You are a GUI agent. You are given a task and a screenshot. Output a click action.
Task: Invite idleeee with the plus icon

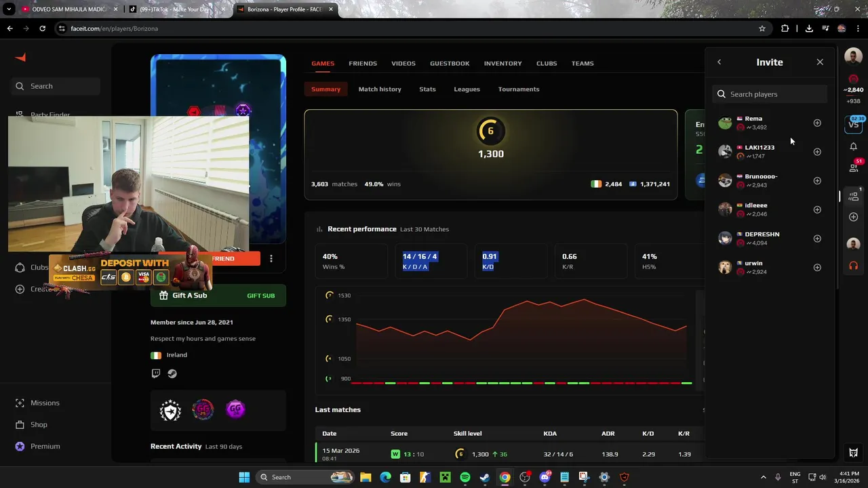817,209
